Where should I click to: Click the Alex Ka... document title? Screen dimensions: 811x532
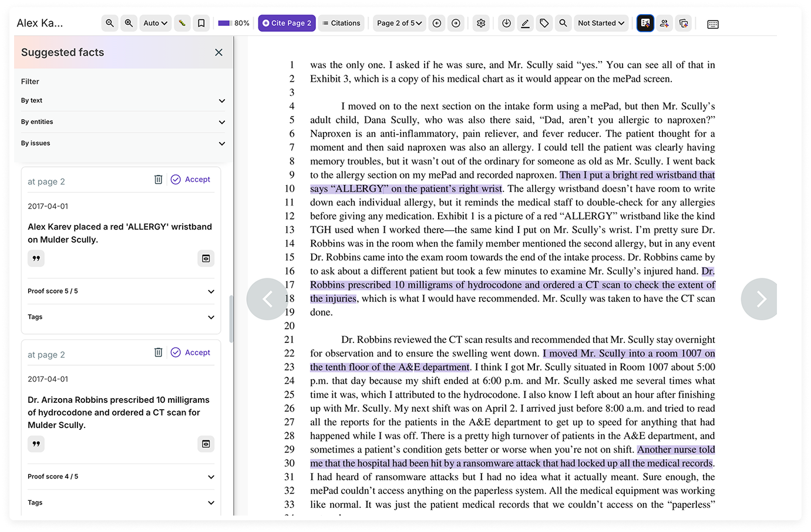(x=40, y=23)
